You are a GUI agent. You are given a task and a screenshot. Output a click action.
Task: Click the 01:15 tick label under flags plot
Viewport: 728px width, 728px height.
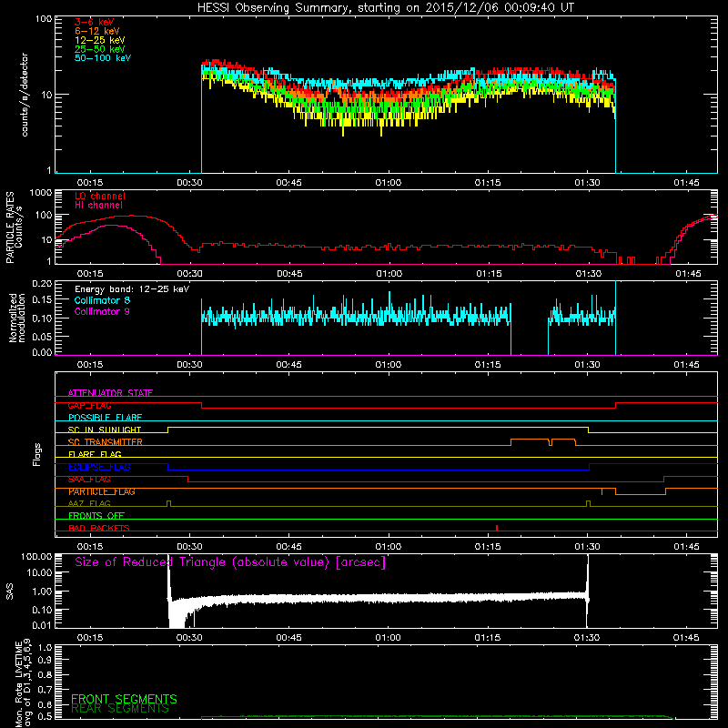[488, 547]
